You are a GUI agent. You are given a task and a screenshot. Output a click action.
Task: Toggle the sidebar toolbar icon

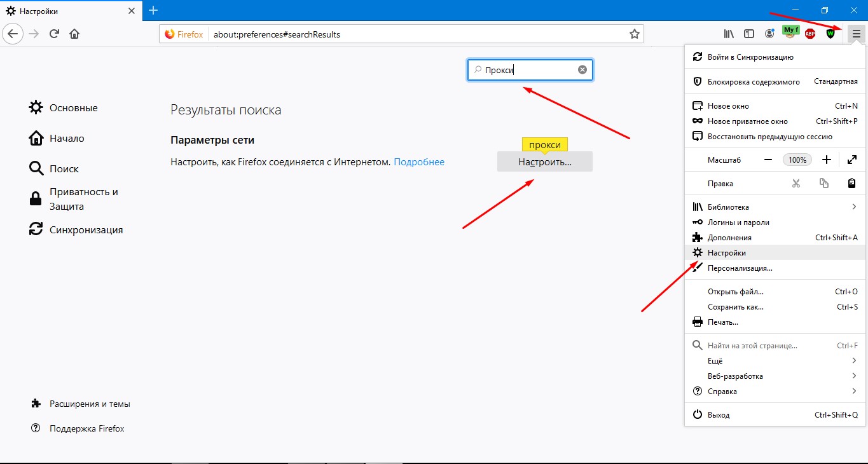click(x=749, y=34)
